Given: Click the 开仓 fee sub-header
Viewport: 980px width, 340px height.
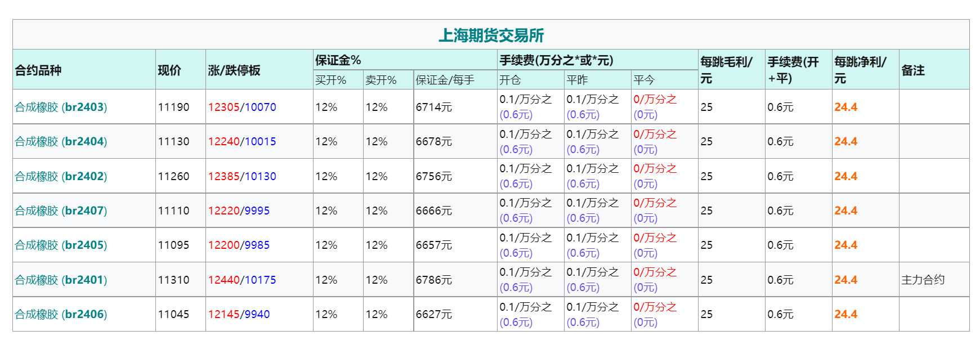Looking at the screenshot, I should click(x=510, y=80).
